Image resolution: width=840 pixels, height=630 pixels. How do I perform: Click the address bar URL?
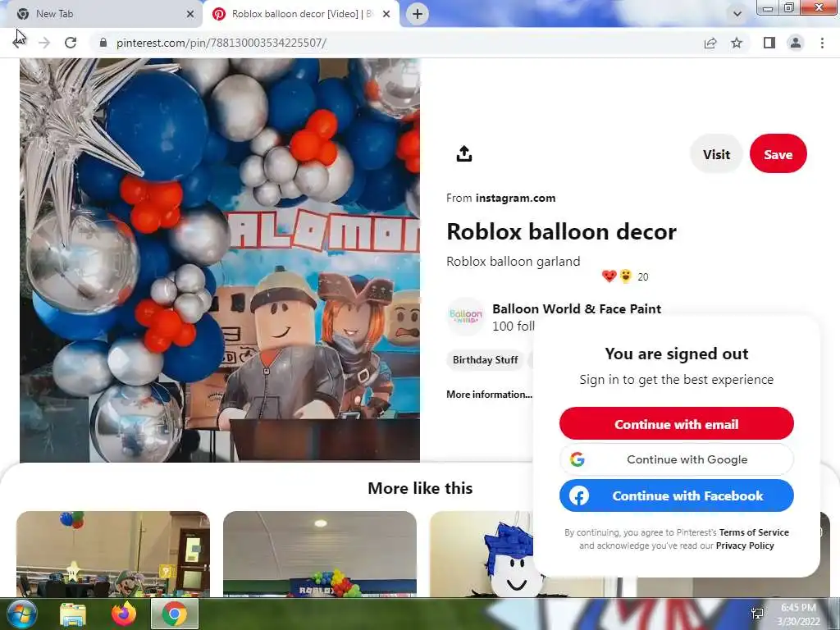[221, 43]
